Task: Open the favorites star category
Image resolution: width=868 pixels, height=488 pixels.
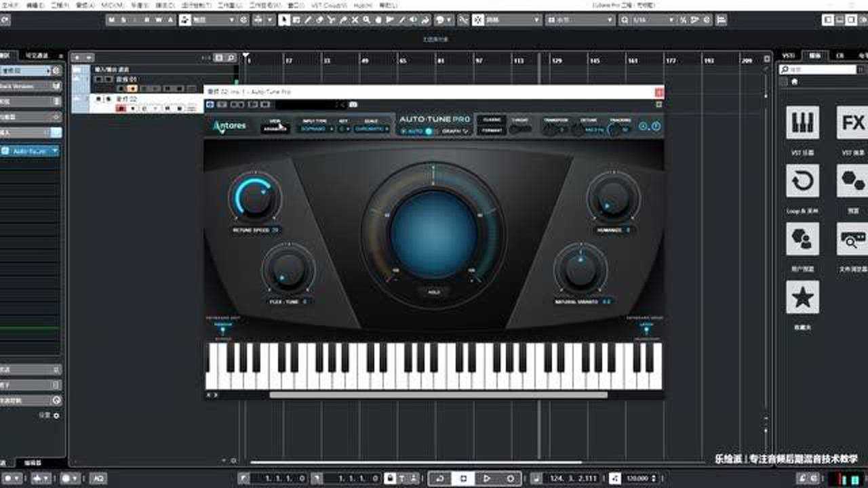Action: (802, 297)
